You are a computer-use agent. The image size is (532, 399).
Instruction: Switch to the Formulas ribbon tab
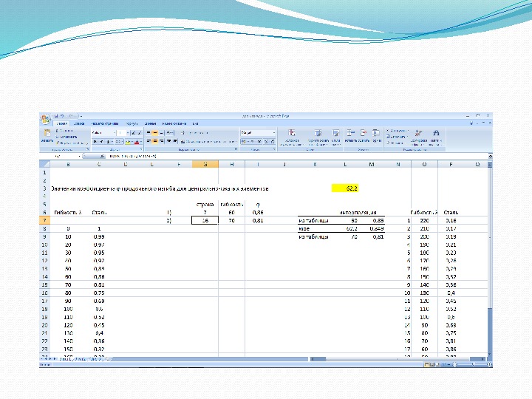click(x=132, y=123)
